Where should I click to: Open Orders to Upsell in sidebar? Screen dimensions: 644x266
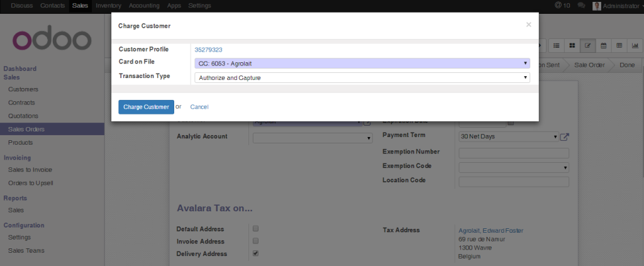pos(30,183)
